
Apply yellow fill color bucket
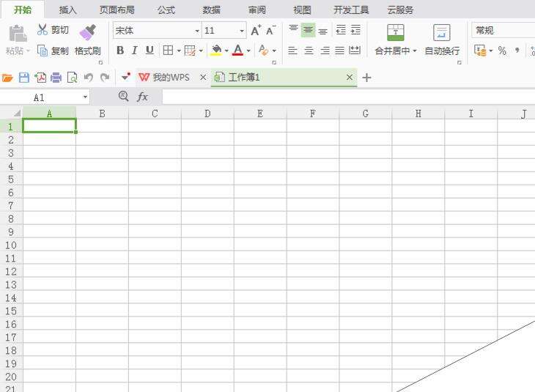tap(216, 51)
